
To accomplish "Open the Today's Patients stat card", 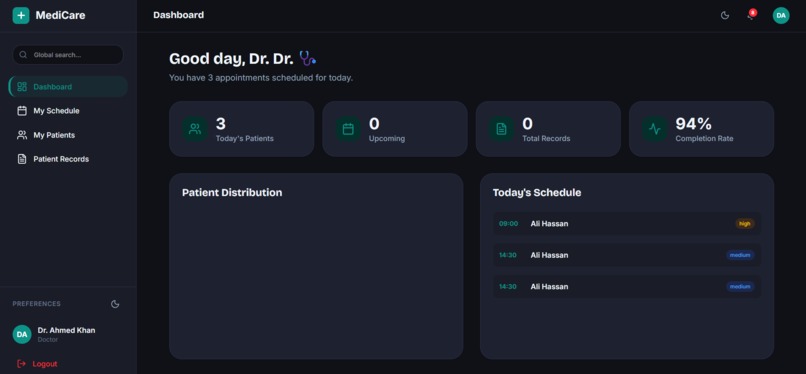I will coord(242,129).
